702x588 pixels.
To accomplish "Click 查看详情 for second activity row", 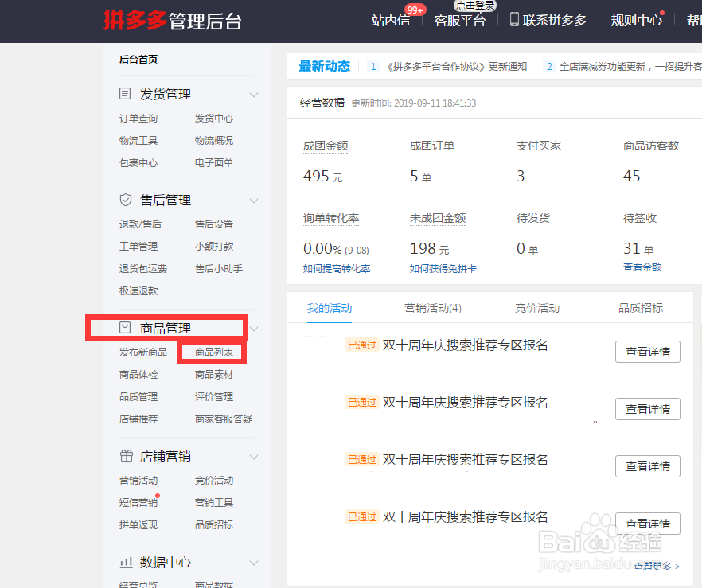I will pos(648,409).
